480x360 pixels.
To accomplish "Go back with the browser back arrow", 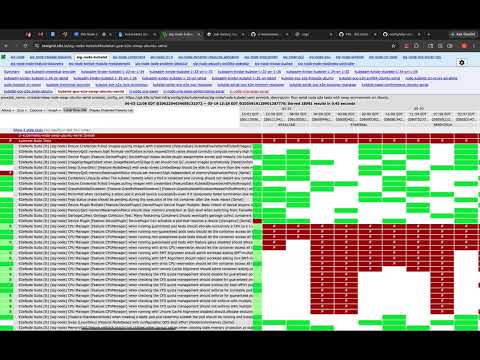I will [x=6, y=46].
